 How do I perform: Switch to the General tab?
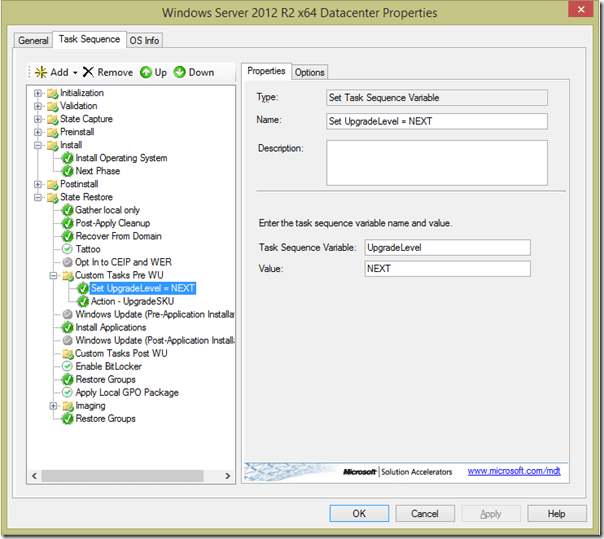coord(33,40)
